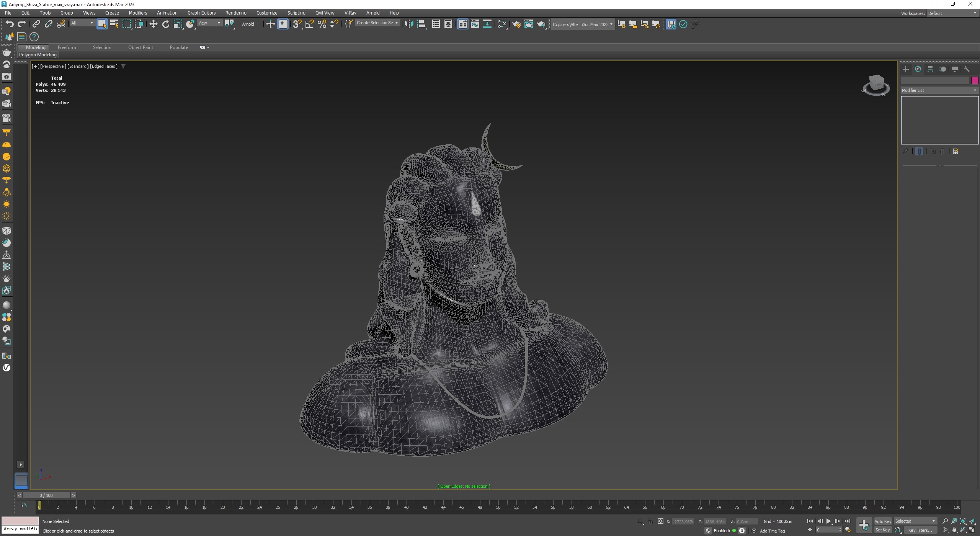The height and width of the screenshot is (536, 980).
Task: Switch to the Freeform ribbon tab
Action: pyautogui.click(x=67, y=47)
